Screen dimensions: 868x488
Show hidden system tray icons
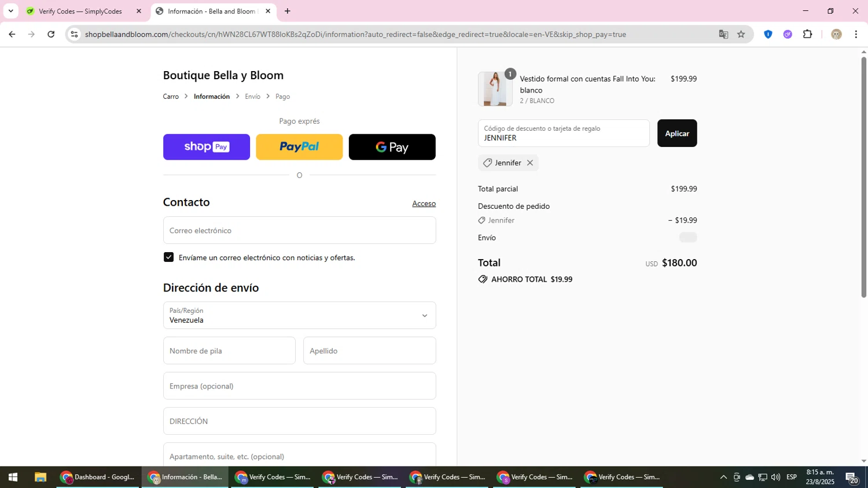click(723, 477)
